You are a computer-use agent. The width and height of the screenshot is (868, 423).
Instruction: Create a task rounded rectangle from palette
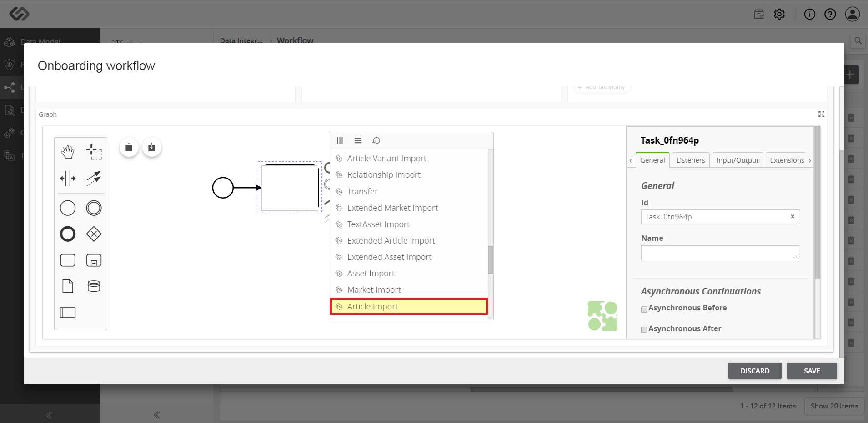point(68,260)
